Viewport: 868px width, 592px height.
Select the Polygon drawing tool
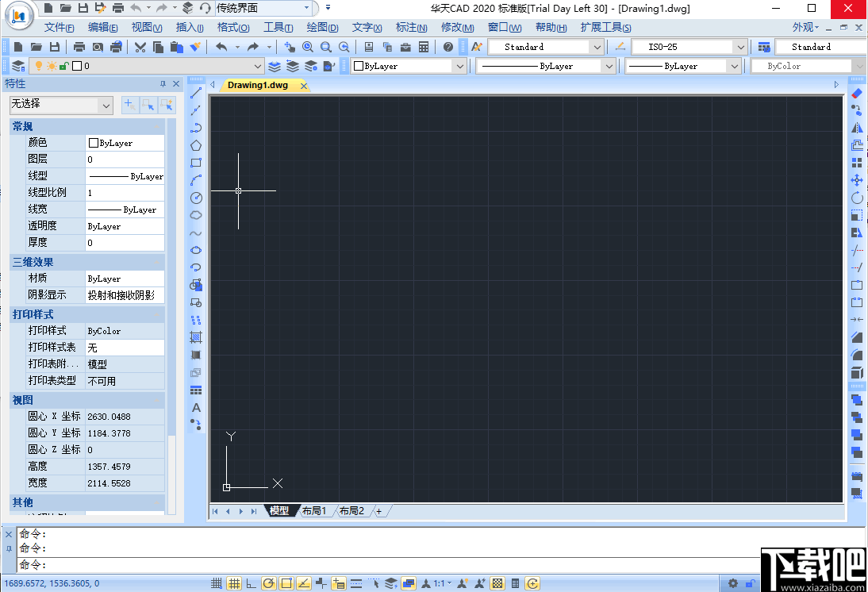pyautogui.click(x=196, y=146)
